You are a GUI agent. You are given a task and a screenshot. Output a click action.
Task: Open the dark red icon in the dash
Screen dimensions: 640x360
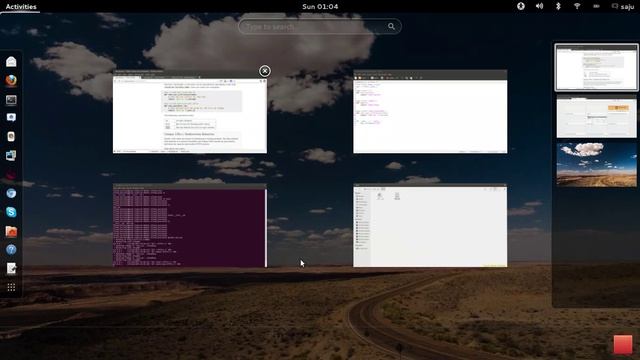(x=11, y=175)
